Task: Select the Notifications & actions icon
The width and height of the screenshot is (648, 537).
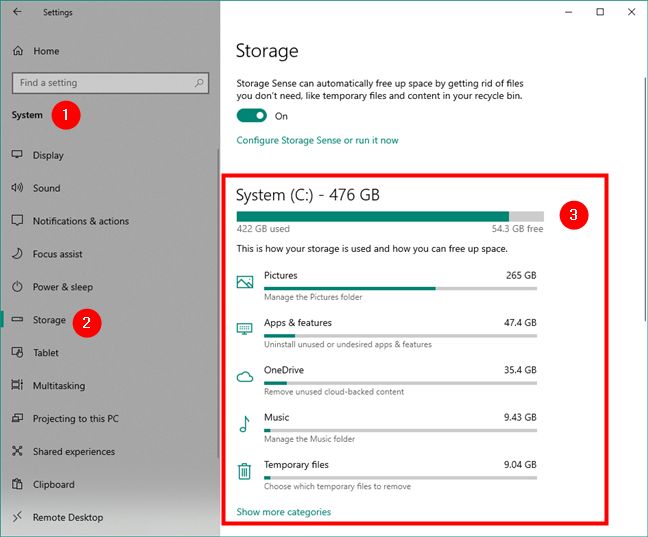Action: [x=17, y=220]
